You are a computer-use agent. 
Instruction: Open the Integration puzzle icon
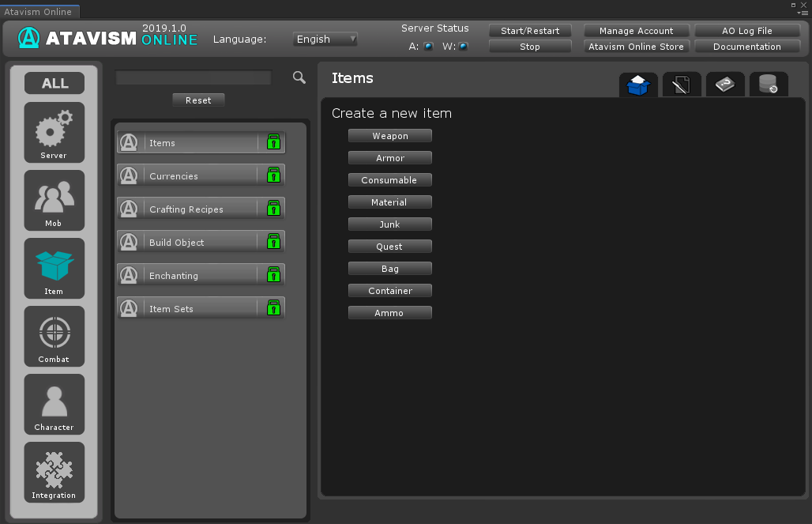[x=54, y=472]
